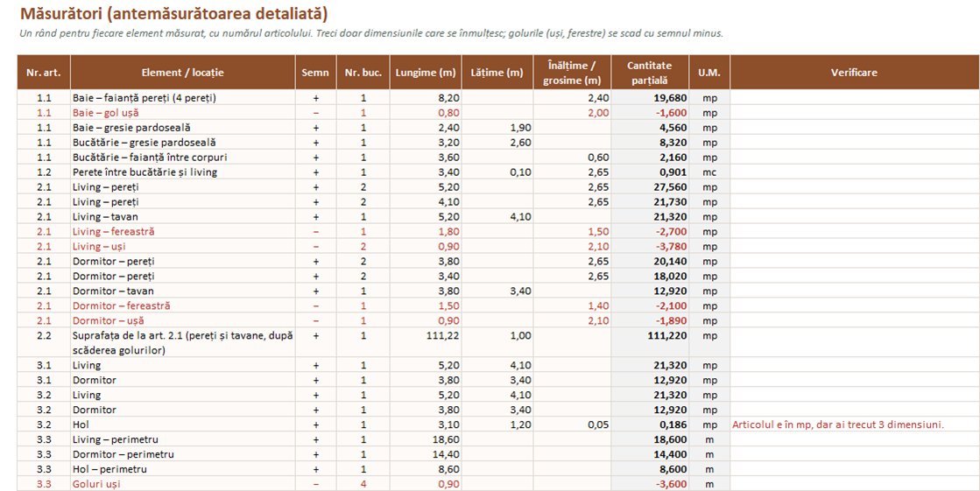Select article number '2.2'
The width and height of the screenshot is (980, 491).
tap(44, 343)
